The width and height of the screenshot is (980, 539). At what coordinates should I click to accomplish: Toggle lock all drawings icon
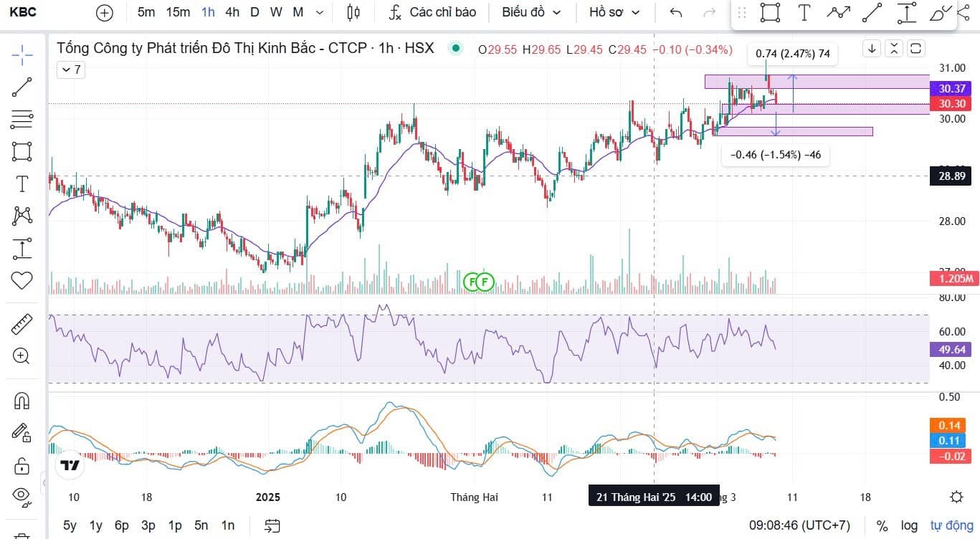(22, 465)
